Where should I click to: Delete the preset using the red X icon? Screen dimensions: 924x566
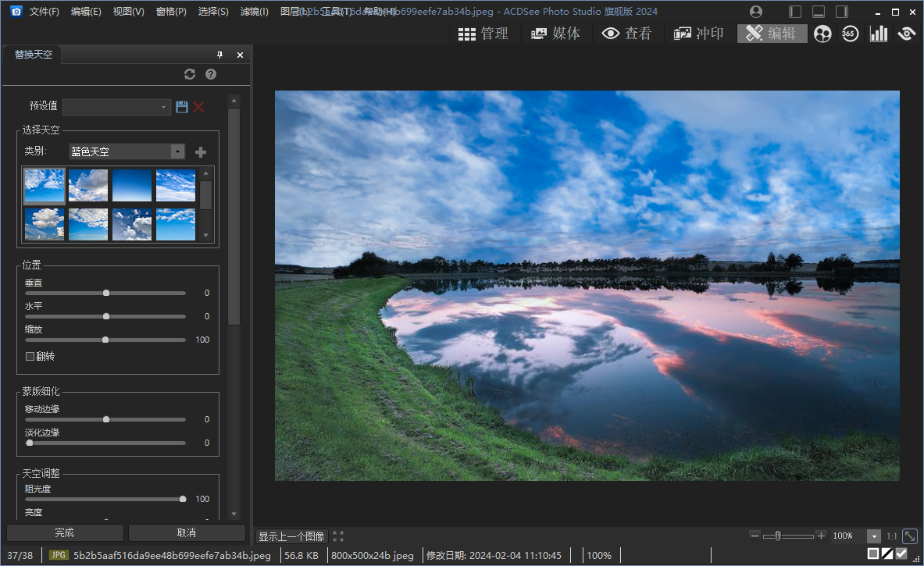pos(198,107)
